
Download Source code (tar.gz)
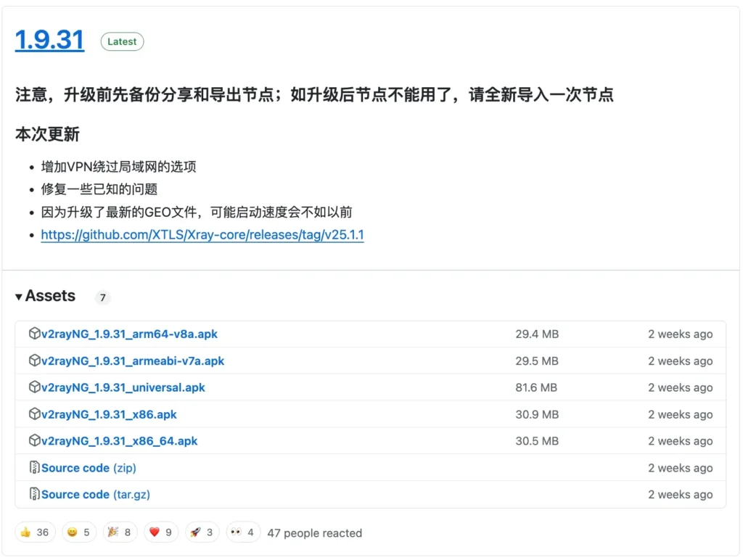(96, 495)
